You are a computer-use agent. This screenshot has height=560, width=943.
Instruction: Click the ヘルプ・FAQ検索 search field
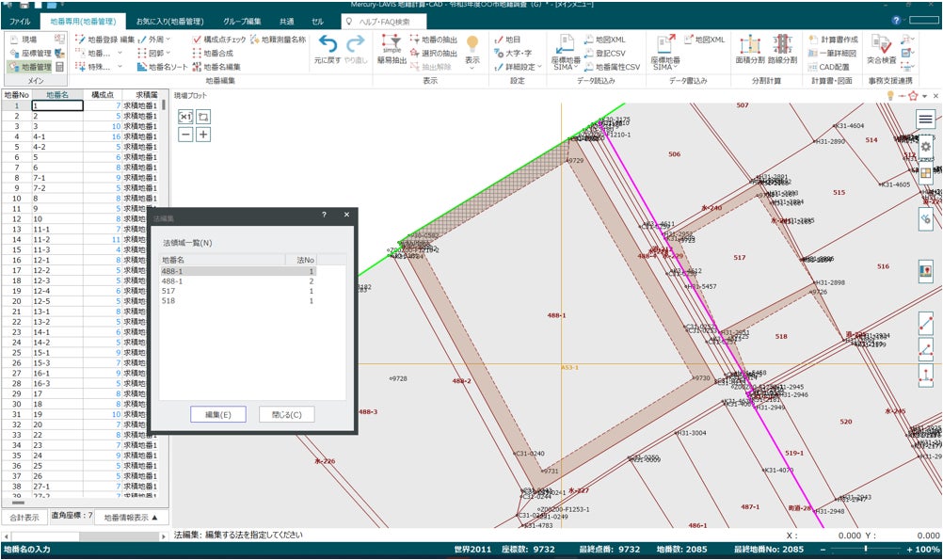click(384, 22)
